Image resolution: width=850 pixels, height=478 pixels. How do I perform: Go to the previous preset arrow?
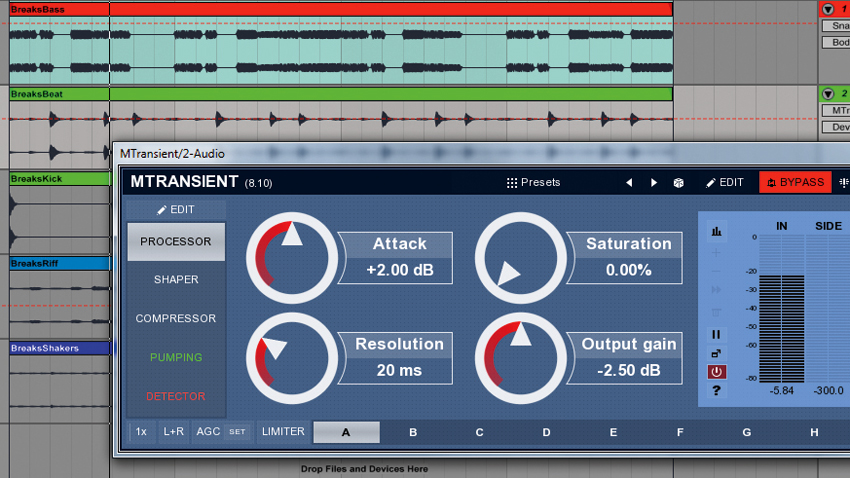(x=629, y=183)
